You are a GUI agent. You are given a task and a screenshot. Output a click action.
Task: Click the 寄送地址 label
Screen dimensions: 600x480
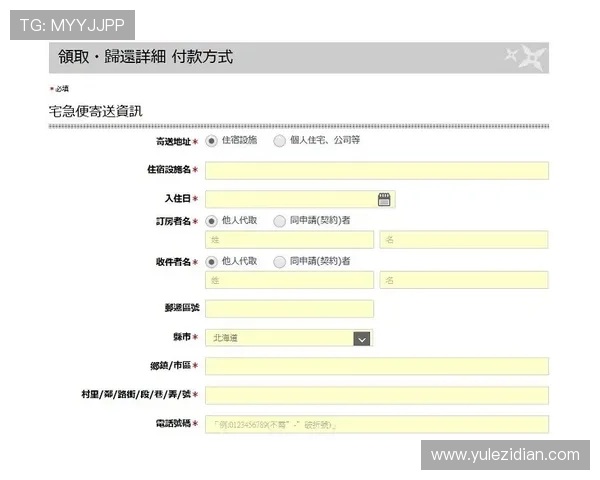click(x=173, y=142)
